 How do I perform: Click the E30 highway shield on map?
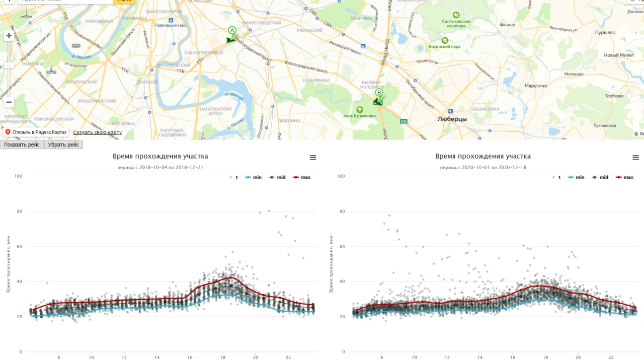coord(404,121)
